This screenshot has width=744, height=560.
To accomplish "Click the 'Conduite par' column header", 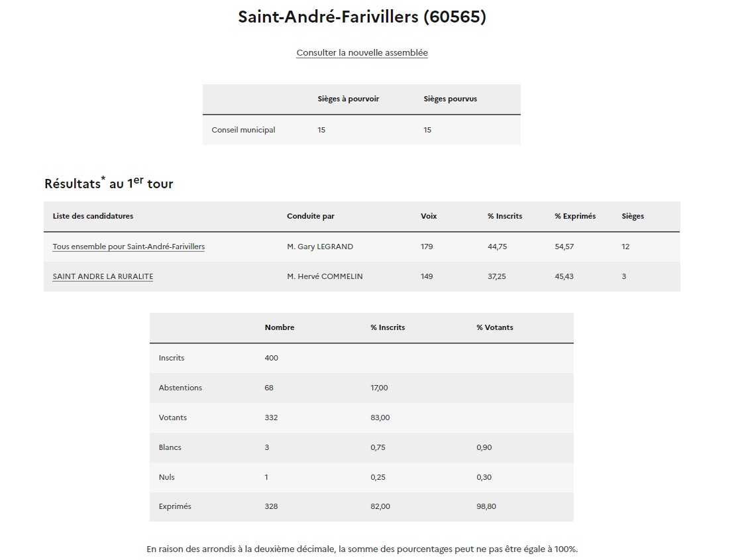I will [x=311, y=216].
